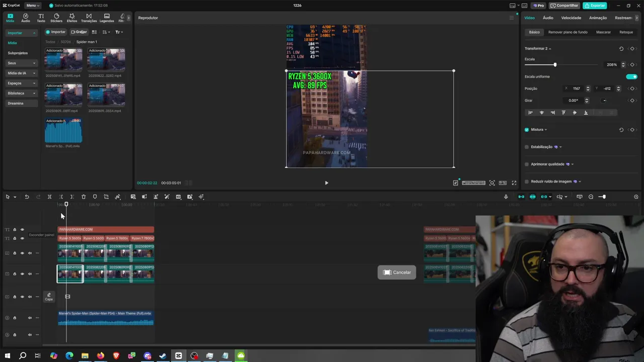Expand the Biblioteca section

coord(34,93)
